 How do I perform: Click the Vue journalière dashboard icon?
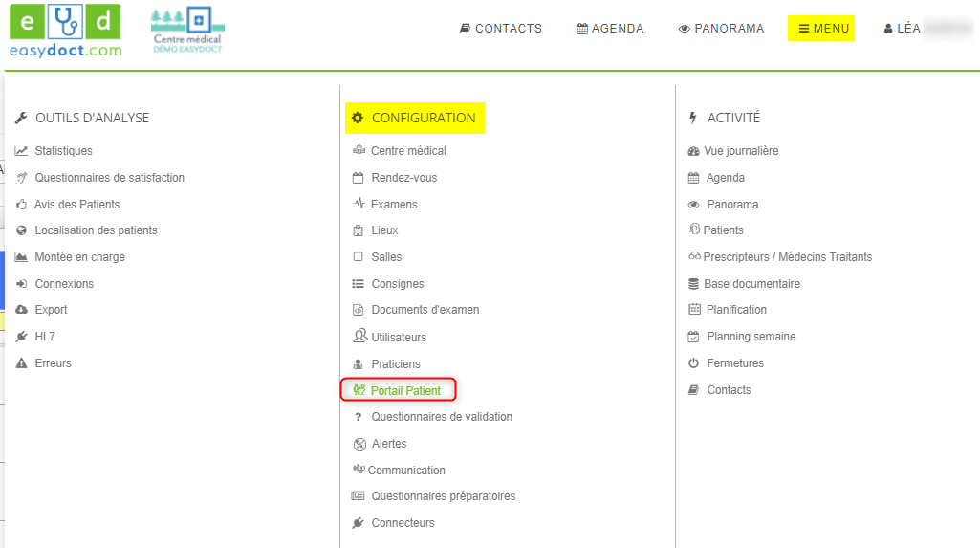pyautogui.click(x=694, y=151)
